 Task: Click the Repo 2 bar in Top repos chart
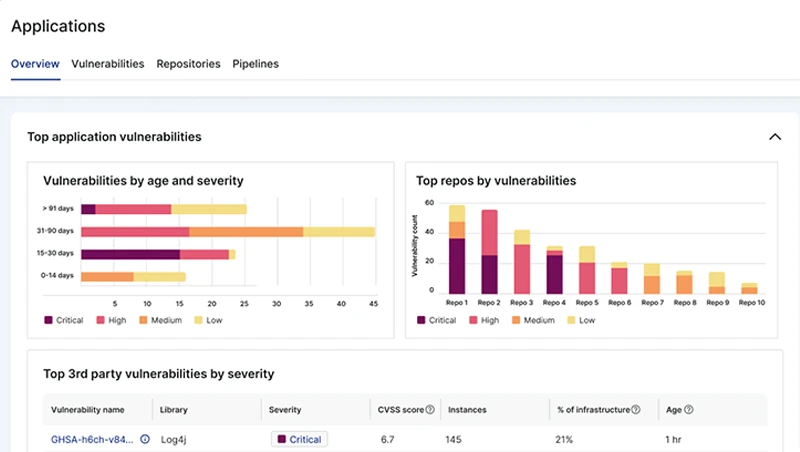(x=490, y=250)
